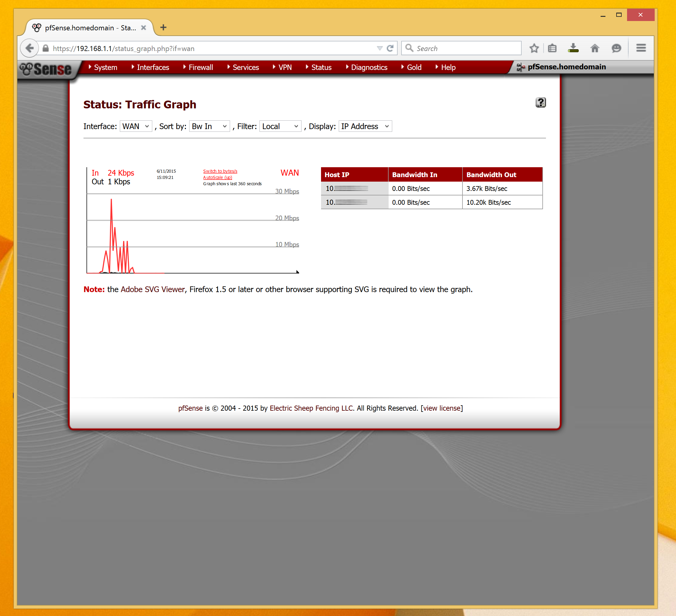Open the bookmarks list icon
Image resolution: width=676 pixels, height=616 pixels.
coord(552,48)
